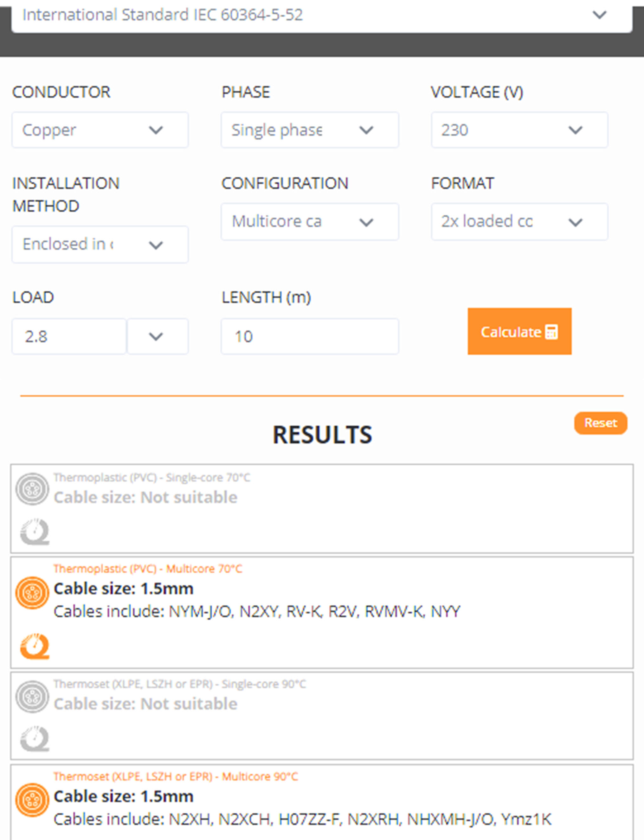Viewport: 644px width, 840px height.
Task: Click the orange PVC Multicore cable icon
Action: coord(32,593)
